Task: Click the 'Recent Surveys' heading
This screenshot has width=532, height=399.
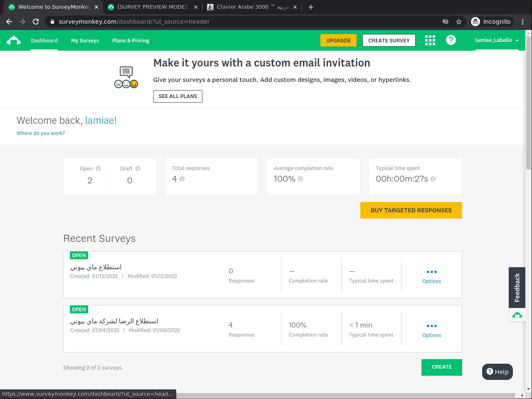Action: point(99,239)
